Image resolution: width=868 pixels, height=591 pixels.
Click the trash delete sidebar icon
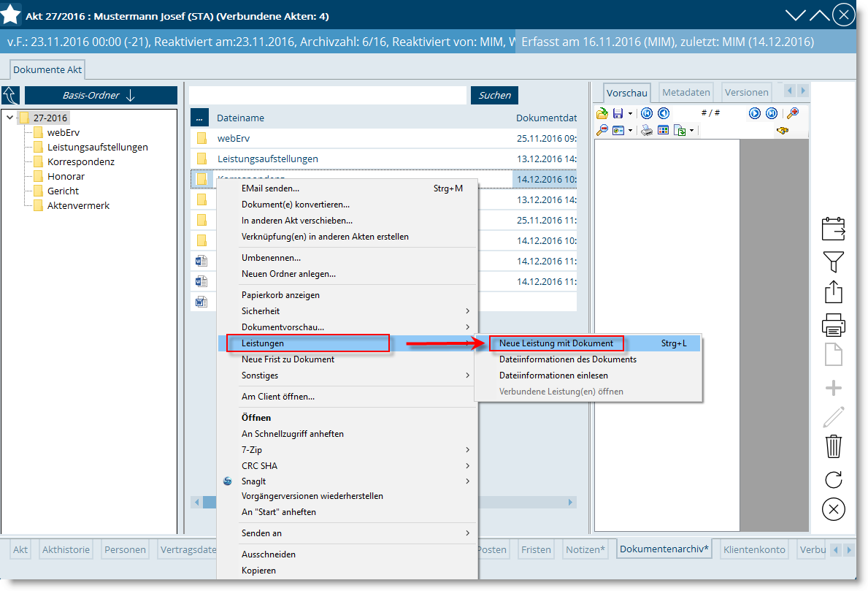(x=833, y=446)
